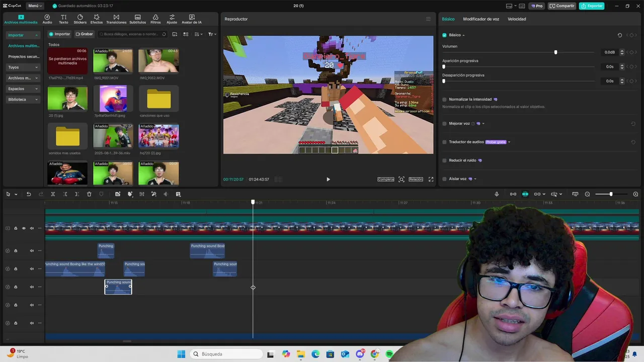The width and height of the screenshot is (644, 362).
Task: Reset Básico settings with circular arrow
Action: pos(620,35)
